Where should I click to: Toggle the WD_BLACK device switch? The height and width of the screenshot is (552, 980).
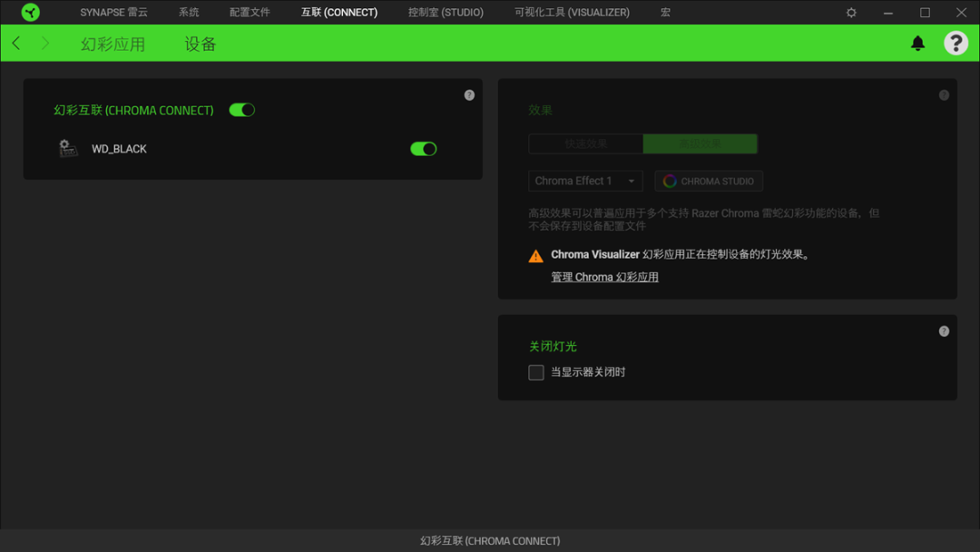(423, 149)
